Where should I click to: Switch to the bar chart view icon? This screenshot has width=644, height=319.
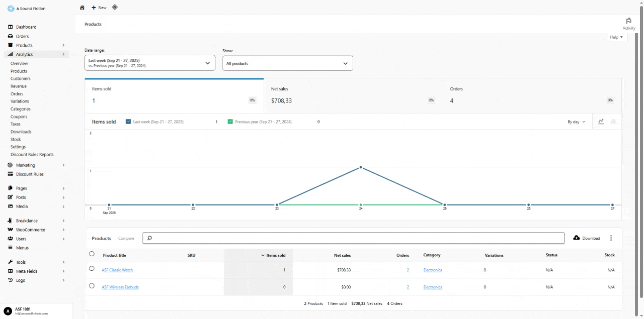point(613,121)
